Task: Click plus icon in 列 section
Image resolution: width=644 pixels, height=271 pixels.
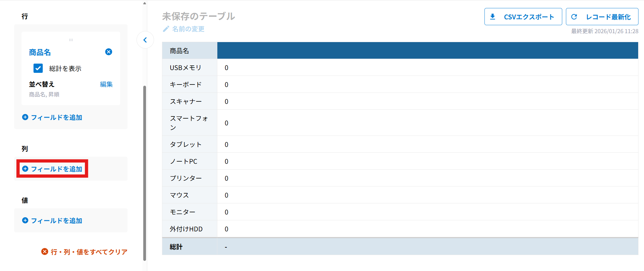Action: (x=25, y=169)
